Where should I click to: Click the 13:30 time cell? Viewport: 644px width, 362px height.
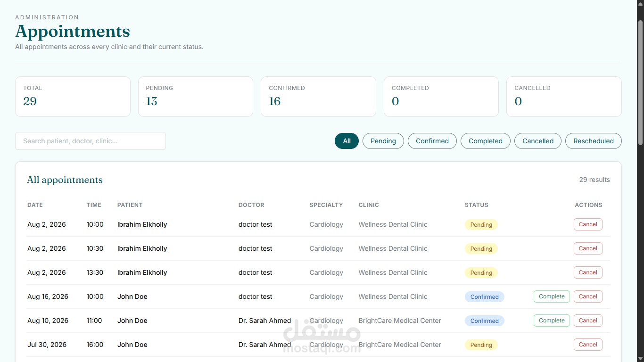(95, 272)
